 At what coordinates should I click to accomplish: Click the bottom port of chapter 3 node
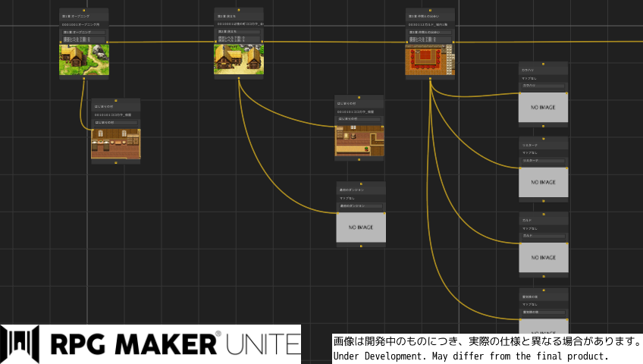(x=430, y=78)
